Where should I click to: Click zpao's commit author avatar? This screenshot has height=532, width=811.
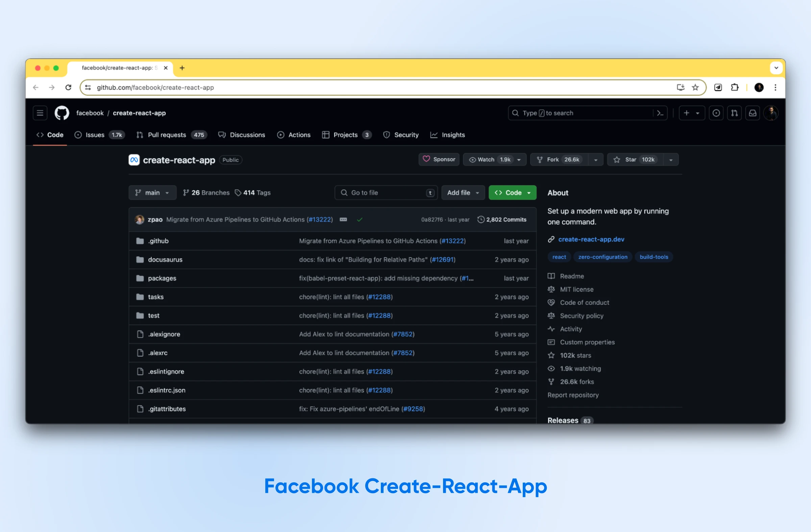(x=139, y=220)
